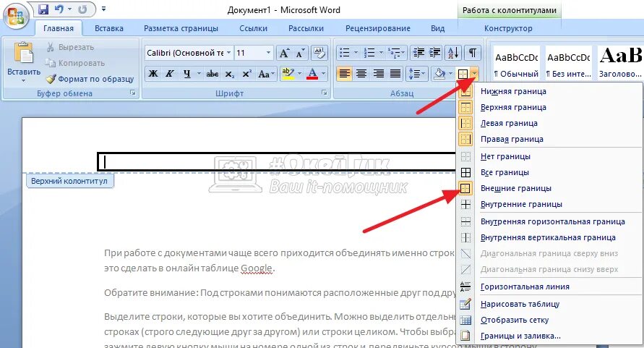The height and width of the screenshot is (348, 644).
Task: Decrease paragraph indent
Action: (418, 53)
